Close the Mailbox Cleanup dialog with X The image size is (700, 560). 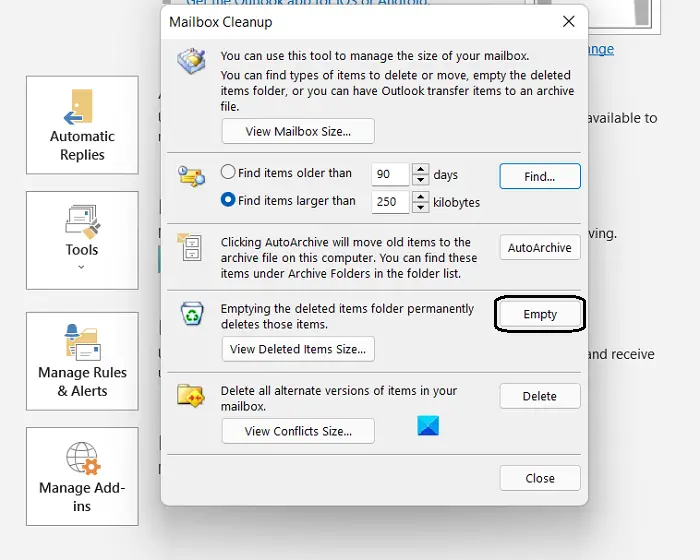568,21
